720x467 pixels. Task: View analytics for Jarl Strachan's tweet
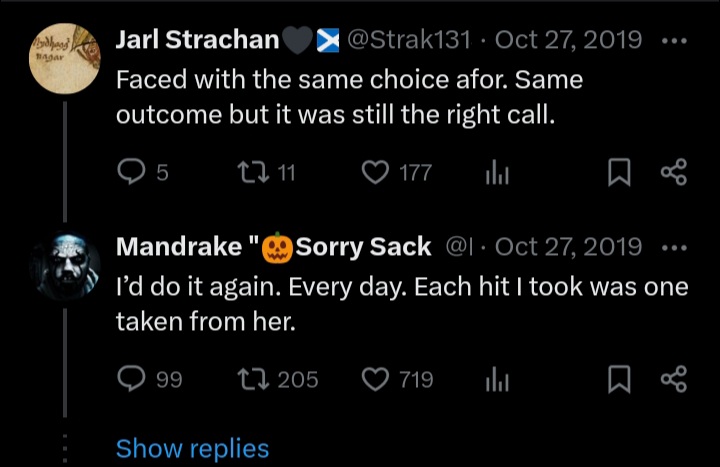497,172
